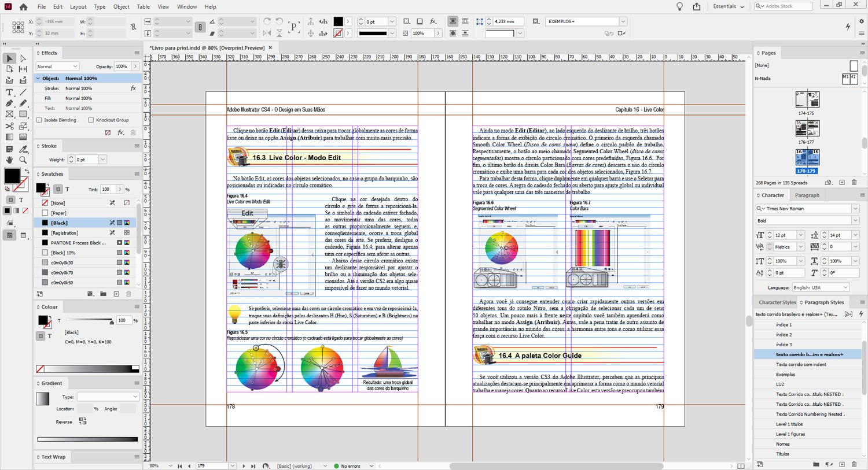Click the lightbulb learn icon
This screenshot has height=470, width=868.
click(680, 6)
